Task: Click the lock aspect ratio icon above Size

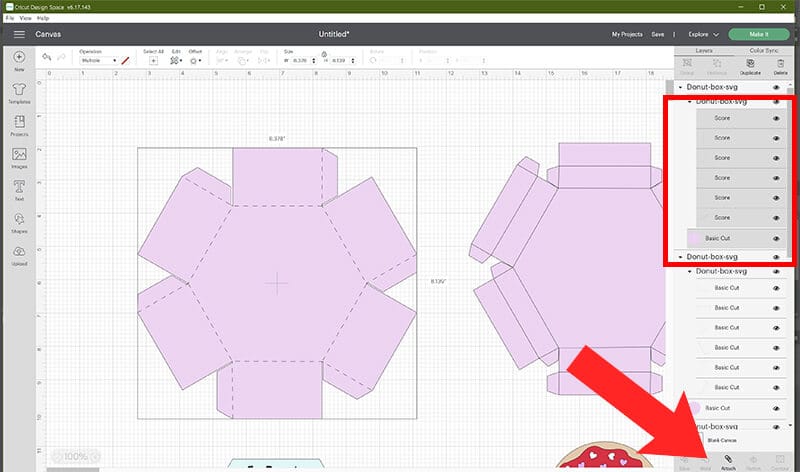Action: coord(324,54)
